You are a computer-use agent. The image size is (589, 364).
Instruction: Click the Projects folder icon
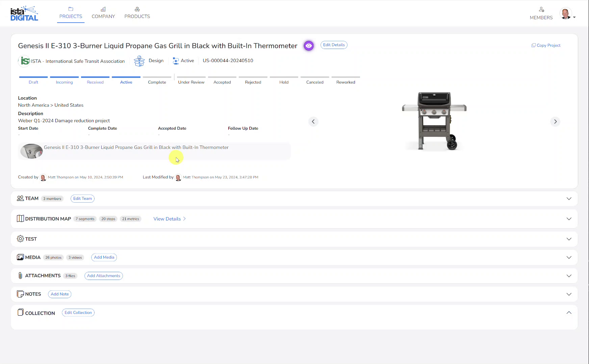(x=71, y=9)
